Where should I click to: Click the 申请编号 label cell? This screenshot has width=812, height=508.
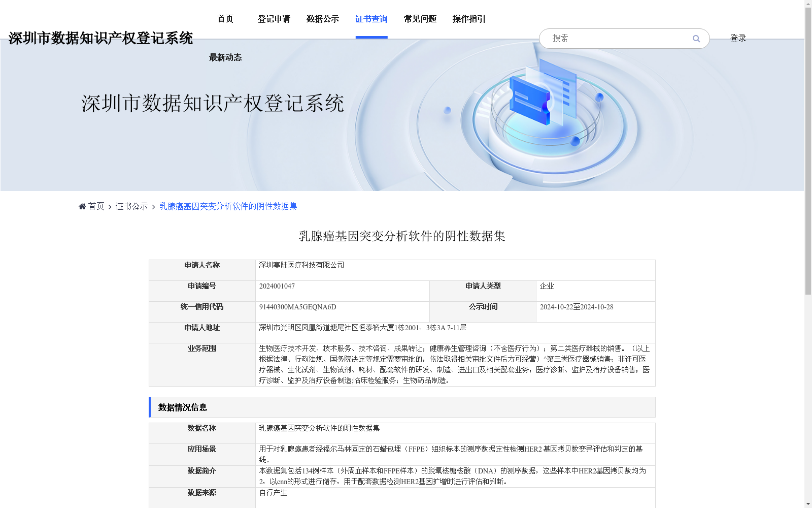click(x=202, y=291)
